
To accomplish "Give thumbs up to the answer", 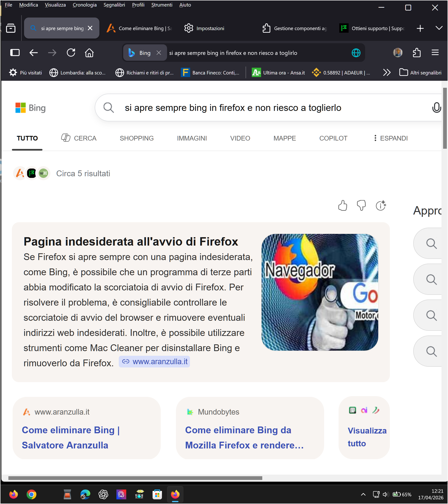I will click(343, 205).
